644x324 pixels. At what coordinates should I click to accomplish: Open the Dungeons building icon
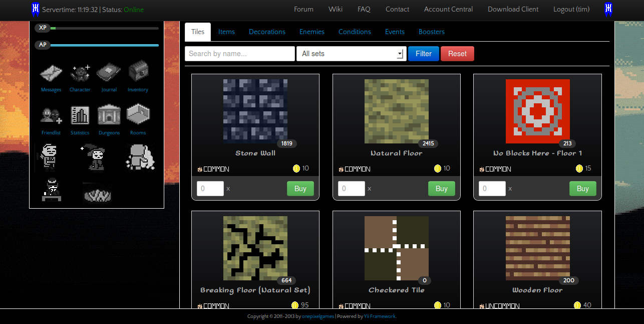pyautogui.click(x=109, y=115)
